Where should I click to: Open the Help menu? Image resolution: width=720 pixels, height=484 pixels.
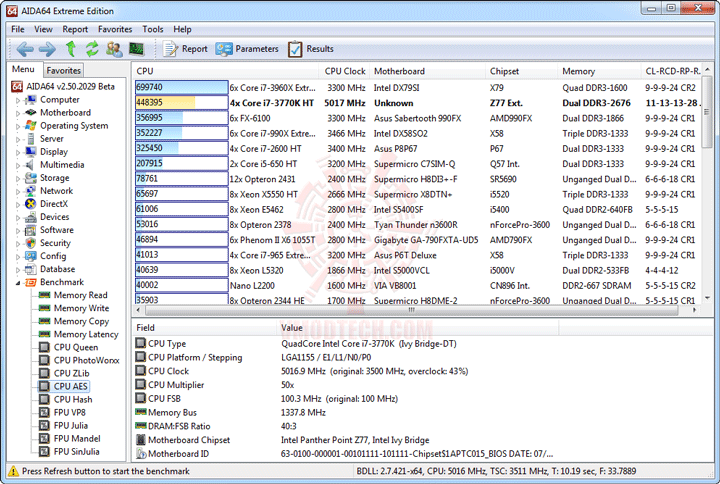tap(182, 29)
